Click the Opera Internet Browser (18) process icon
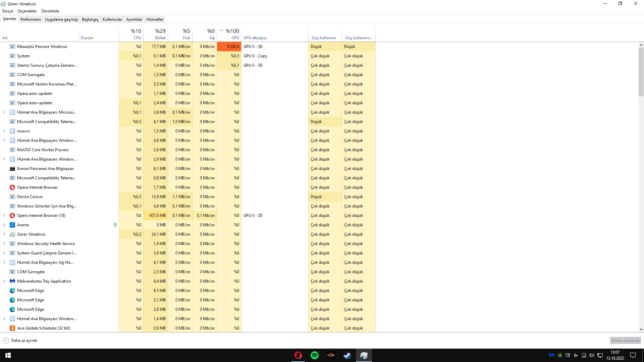644x362 pixels. [x=12, y=216]
